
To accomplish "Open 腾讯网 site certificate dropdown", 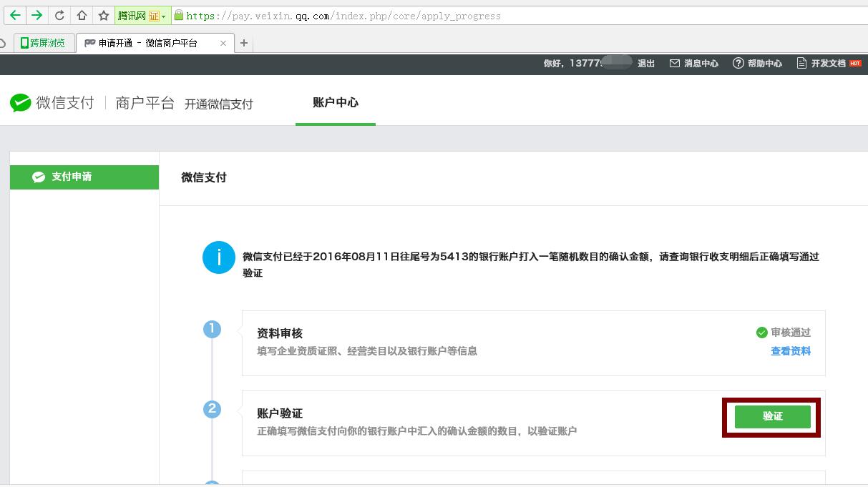I will pyautogui.click(x=142, y=15).
